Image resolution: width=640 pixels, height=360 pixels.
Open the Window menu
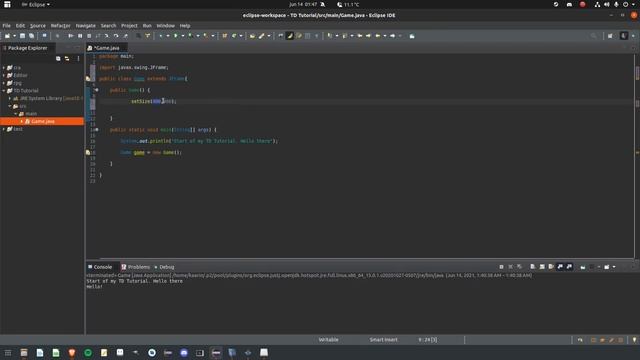pos(165,25)
